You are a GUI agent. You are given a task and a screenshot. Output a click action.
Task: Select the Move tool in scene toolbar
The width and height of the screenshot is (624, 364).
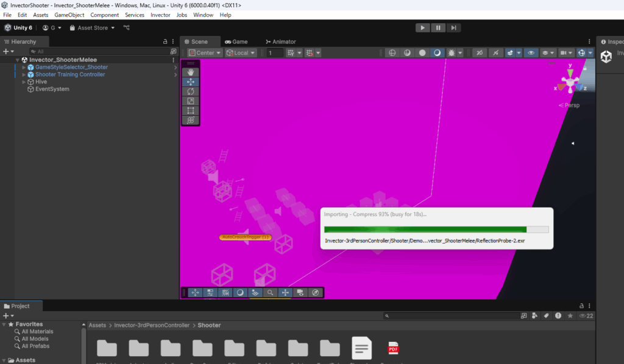(191, 82)
